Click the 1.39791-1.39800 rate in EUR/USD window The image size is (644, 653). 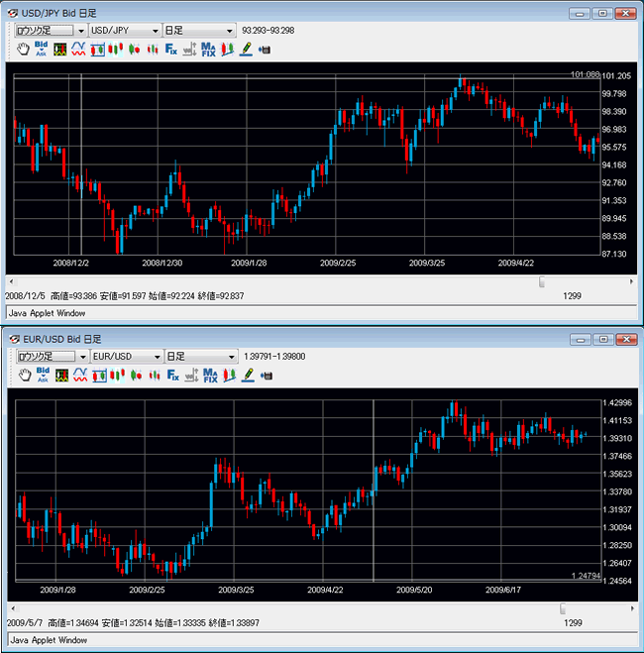click(274, 357)
